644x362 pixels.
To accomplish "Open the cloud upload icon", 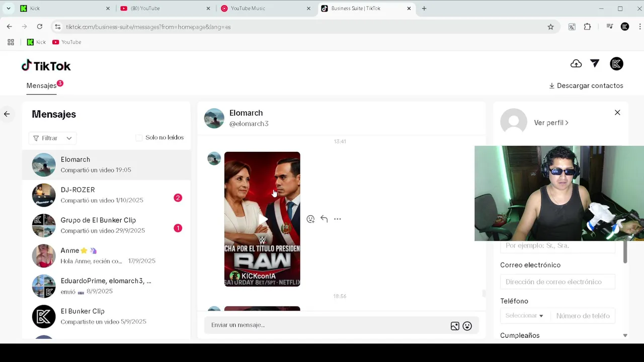I will (576, 64).
